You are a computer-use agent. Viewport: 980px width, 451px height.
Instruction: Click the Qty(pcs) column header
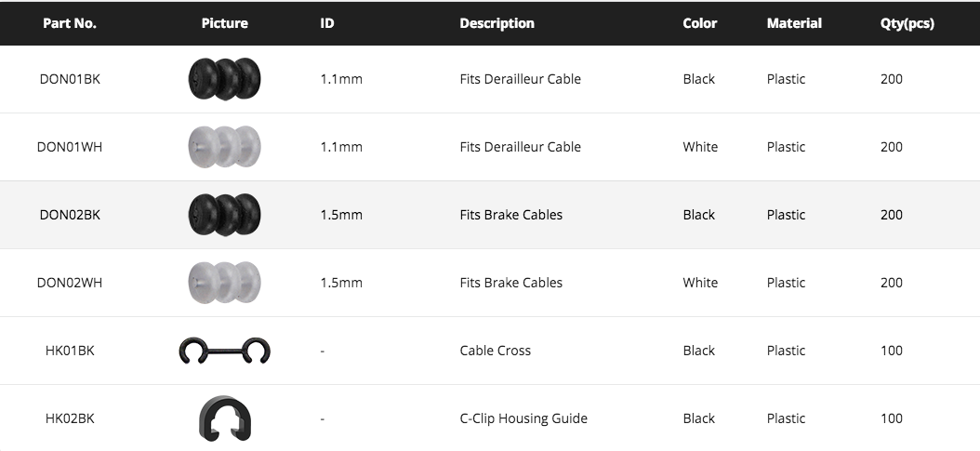pos(907,23)
